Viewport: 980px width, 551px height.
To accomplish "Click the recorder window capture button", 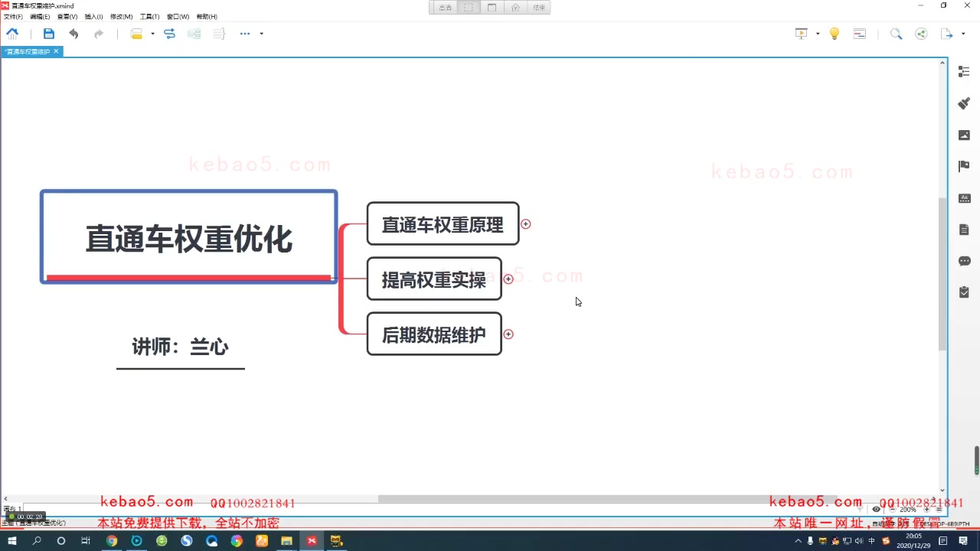I will click(492, 8).
